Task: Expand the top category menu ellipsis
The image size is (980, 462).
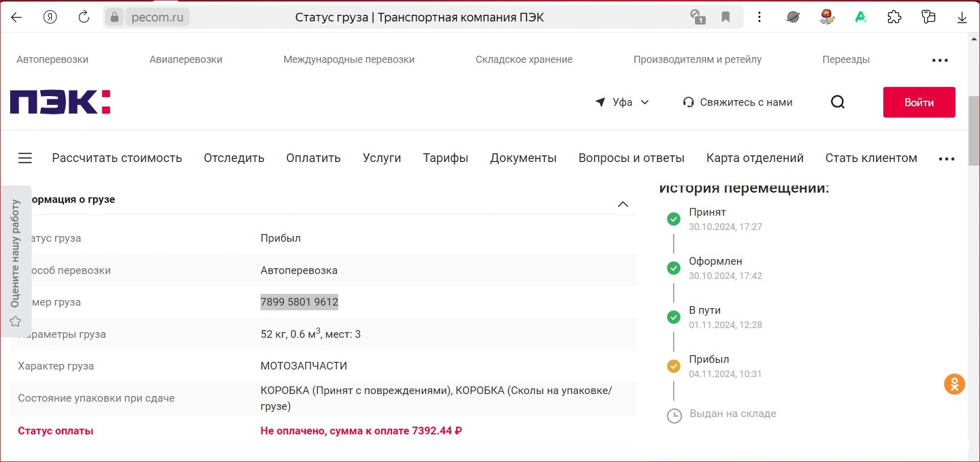Action: pyautogui.click(x=940, y=60)
